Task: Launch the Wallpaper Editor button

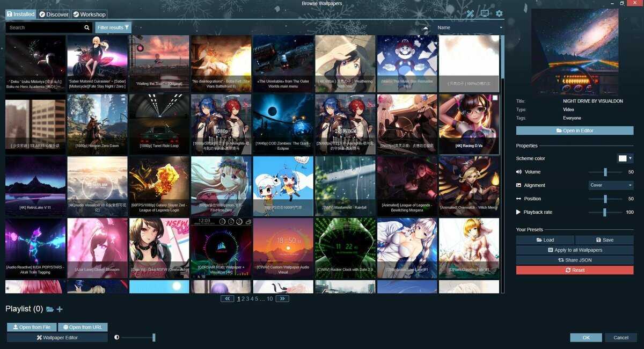Action: click(x=57, y=338)
